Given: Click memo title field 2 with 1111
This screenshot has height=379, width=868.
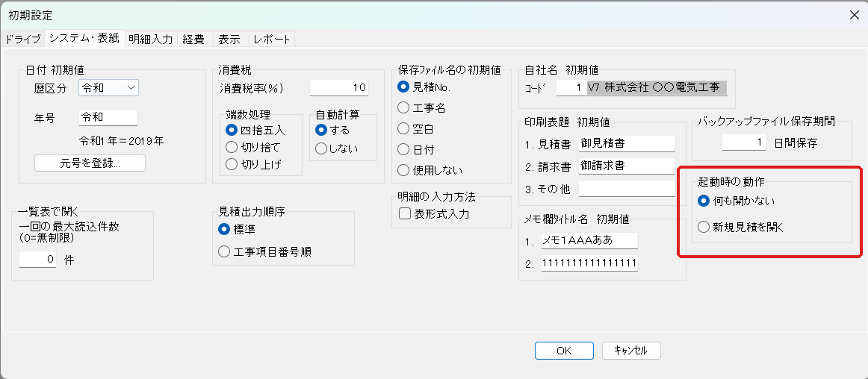Looking at the screenshot, I should point(589,263).
